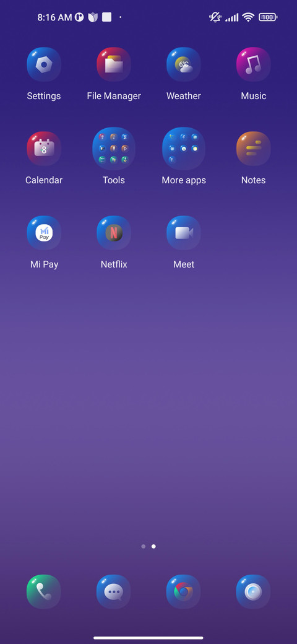
Task: Open the Calendar app icon
Action: 44,149
